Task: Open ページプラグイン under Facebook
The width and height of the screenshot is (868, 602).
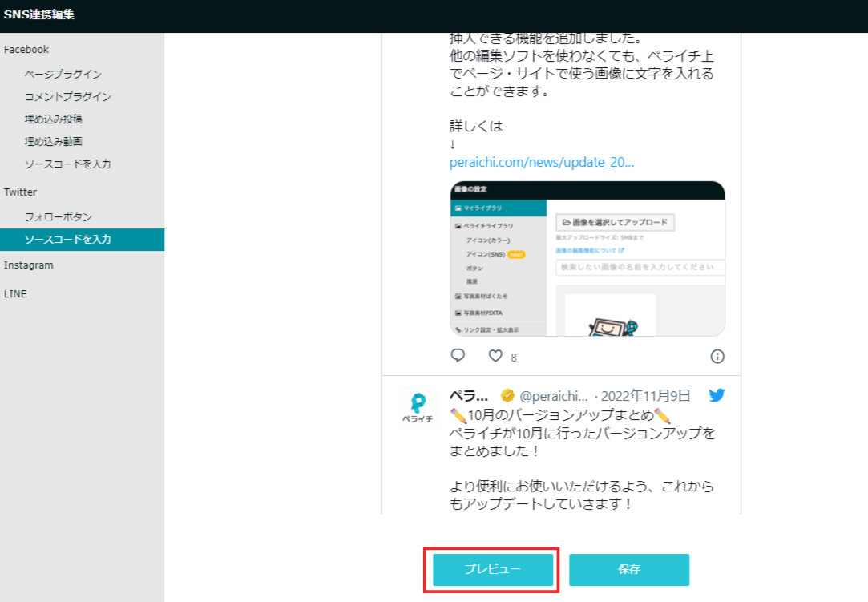Action: [63, 74]
